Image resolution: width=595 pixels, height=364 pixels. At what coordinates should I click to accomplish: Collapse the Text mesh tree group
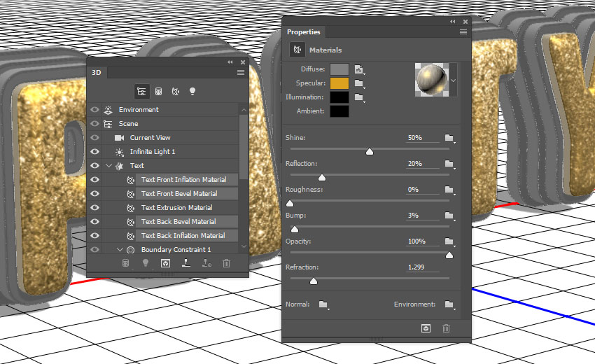tap(108, 166)
